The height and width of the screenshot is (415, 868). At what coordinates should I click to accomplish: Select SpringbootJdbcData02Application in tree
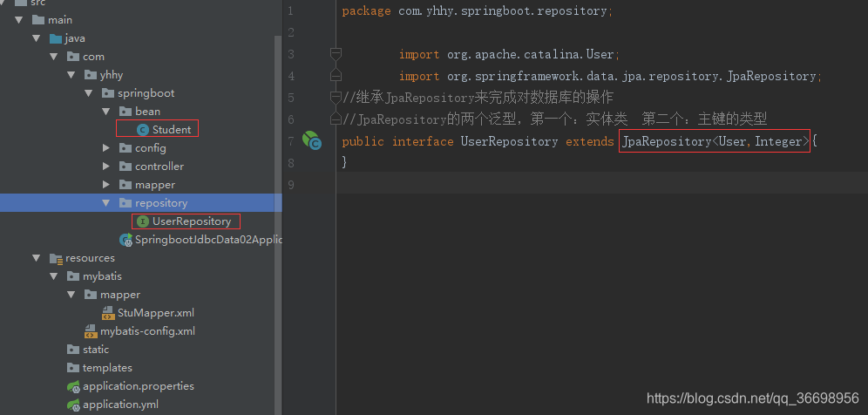208,240
